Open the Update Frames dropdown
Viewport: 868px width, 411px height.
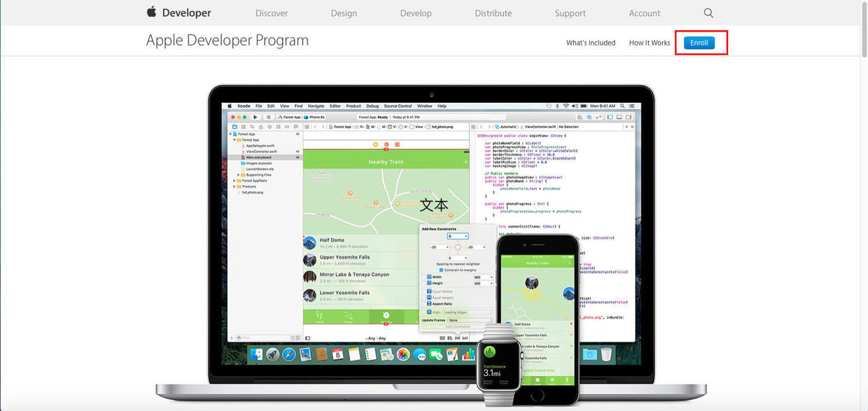click(x=469, y=320)
